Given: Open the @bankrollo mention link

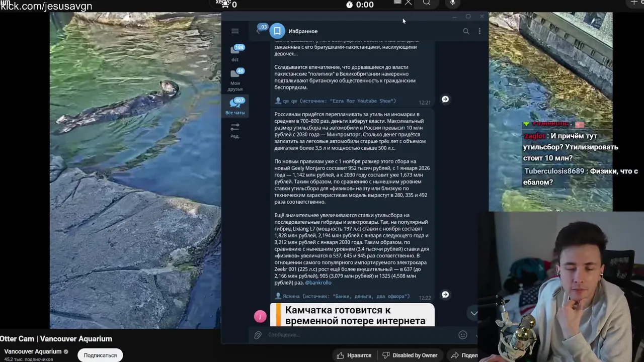Looking at the screenshot, I should click(318, 283).
